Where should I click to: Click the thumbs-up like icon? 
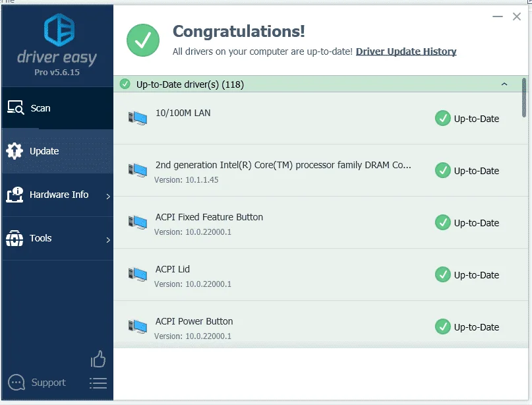[x=98, y=359]
